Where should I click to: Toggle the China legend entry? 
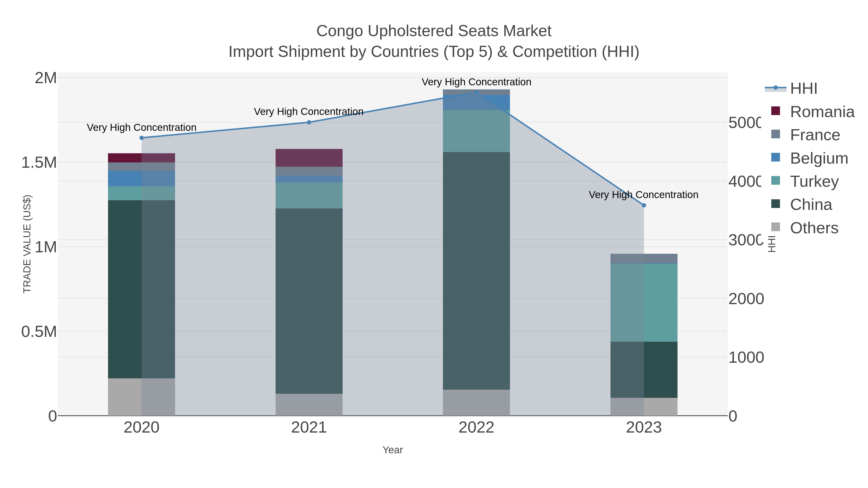click(x=802, y=204)
